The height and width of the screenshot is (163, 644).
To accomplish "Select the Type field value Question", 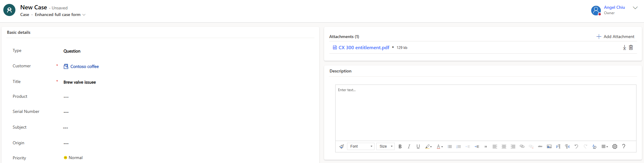I will (x=72, y=51).
